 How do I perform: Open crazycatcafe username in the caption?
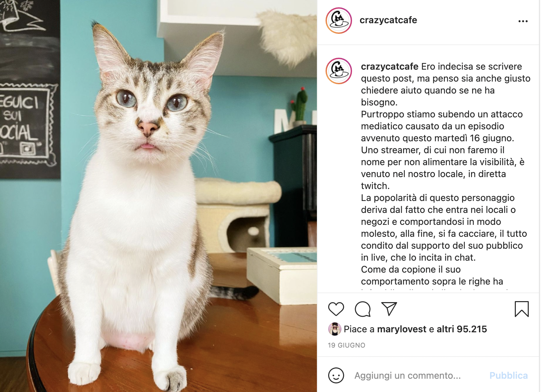pyautogui.click(x=390, y=66)
